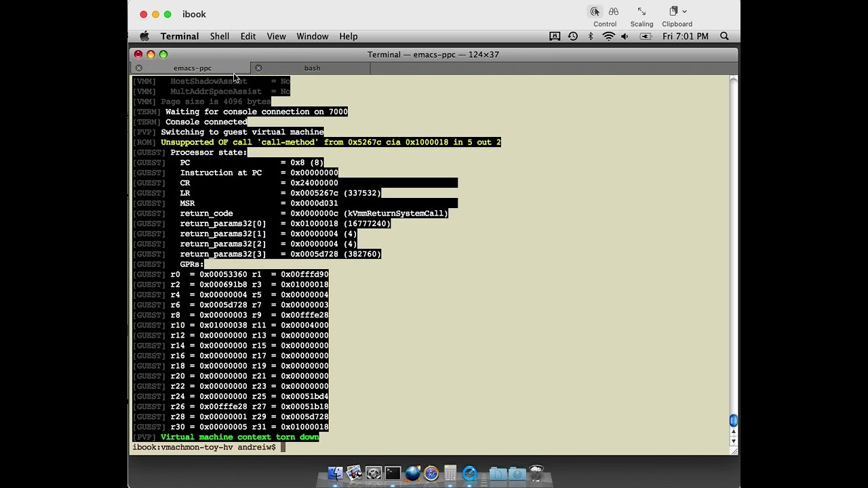This screenshot has height=488, width=868.
Task: Open the Terminal application menu
Action: pos(180,37)
